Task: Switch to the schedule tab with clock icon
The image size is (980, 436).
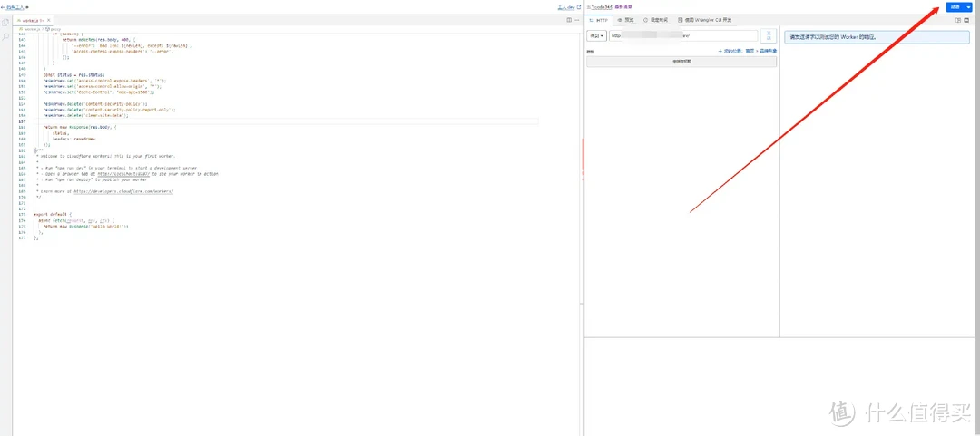Action: click(656, 21)
